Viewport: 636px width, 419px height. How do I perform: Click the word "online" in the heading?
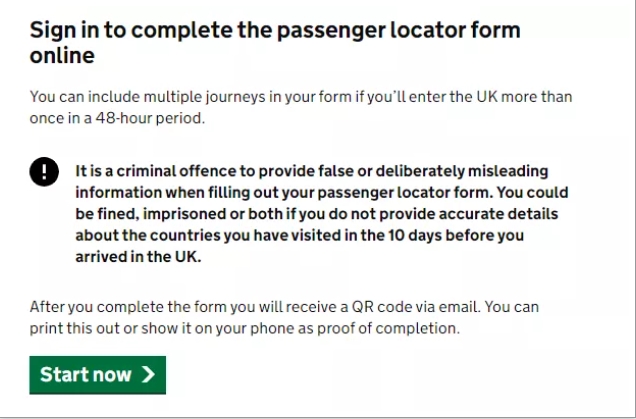pyautogui.click(x=62, y=55)
